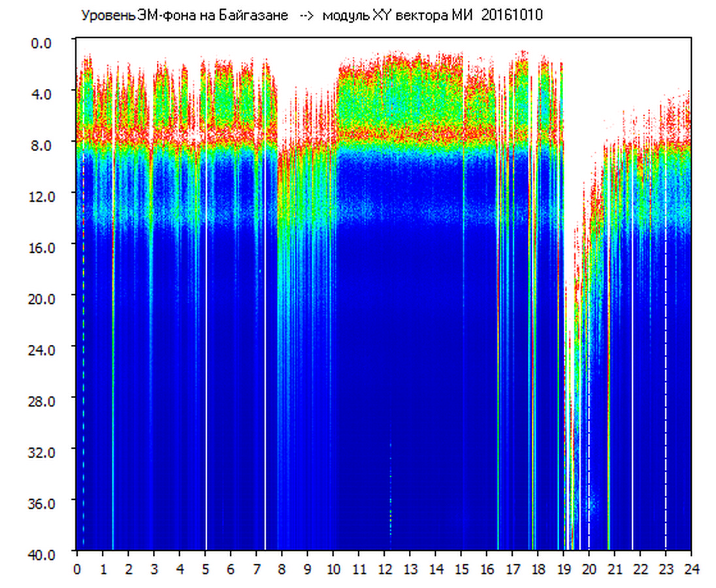Click the hour 12 label on time axis
The width and height of the screenshot is (716, 588).
pyautogui.click(x=384, y=569)
